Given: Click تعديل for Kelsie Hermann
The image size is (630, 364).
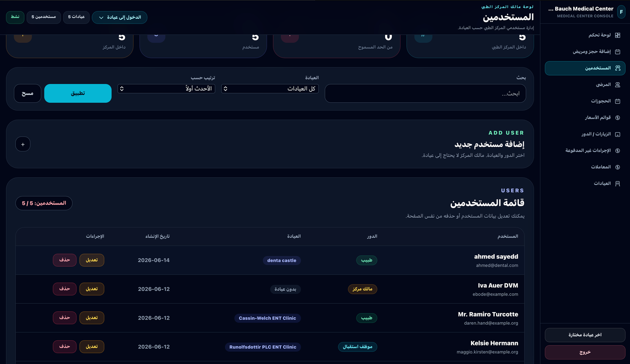Looking at the screenshot, I should pyautogui.click(x=92, y=346).
